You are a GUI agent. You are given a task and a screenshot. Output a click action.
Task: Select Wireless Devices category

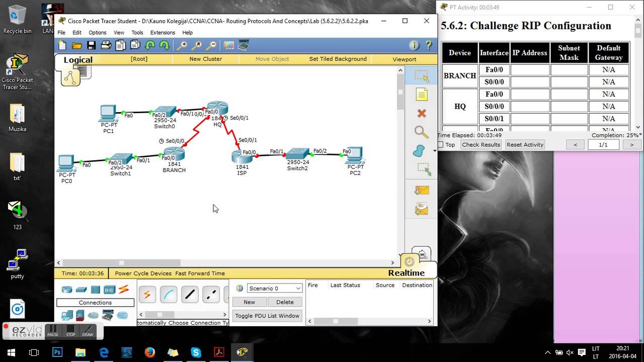tap(110, 290)
